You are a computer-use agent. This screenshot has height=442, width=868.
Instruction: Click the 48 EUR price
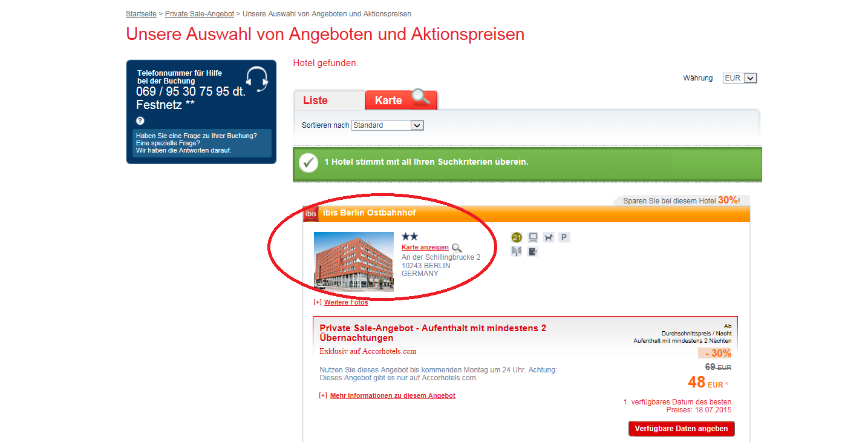point(708,383)
